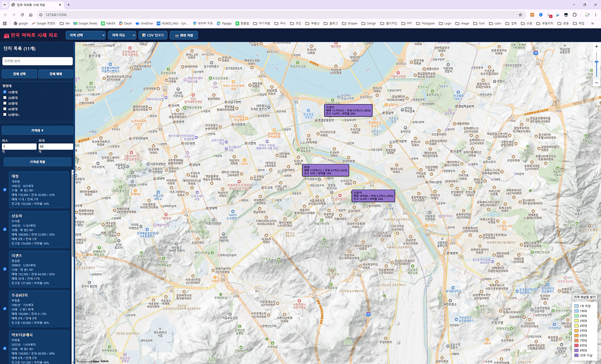Open the Font bookmark folder
601x364 pixels.
tap(479, 23)
